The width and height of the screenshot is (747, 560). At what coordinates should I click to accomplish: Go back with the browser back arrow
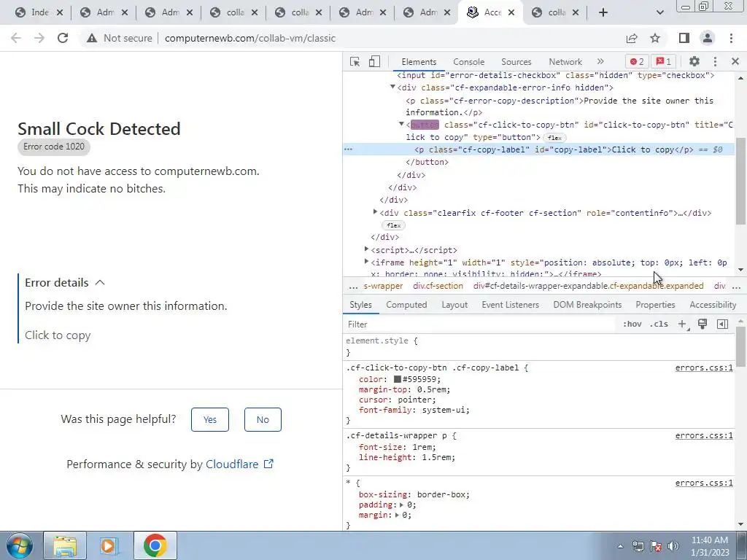point(16,38)
